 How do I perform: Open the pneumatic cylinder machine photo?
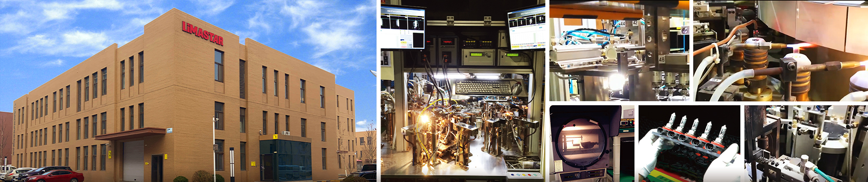619,51
